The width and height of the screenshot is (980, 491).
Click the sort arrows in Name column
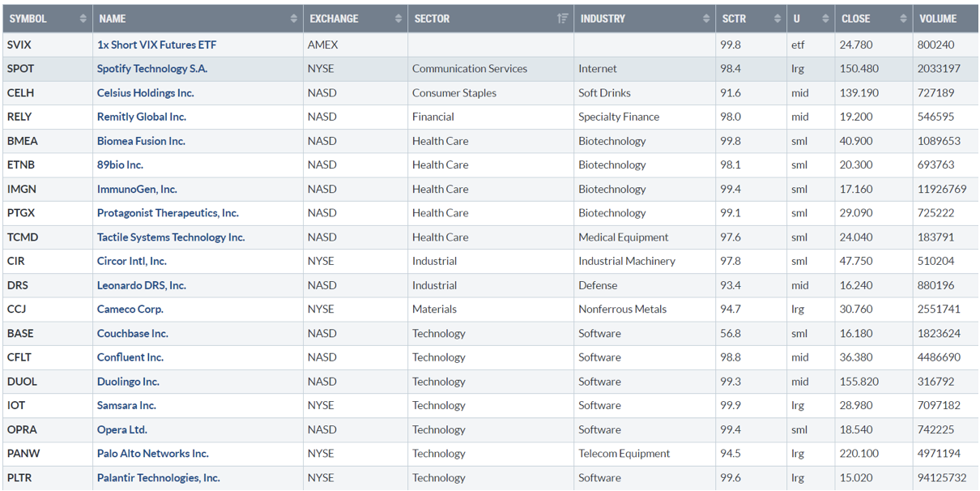(x=293, y=19)
